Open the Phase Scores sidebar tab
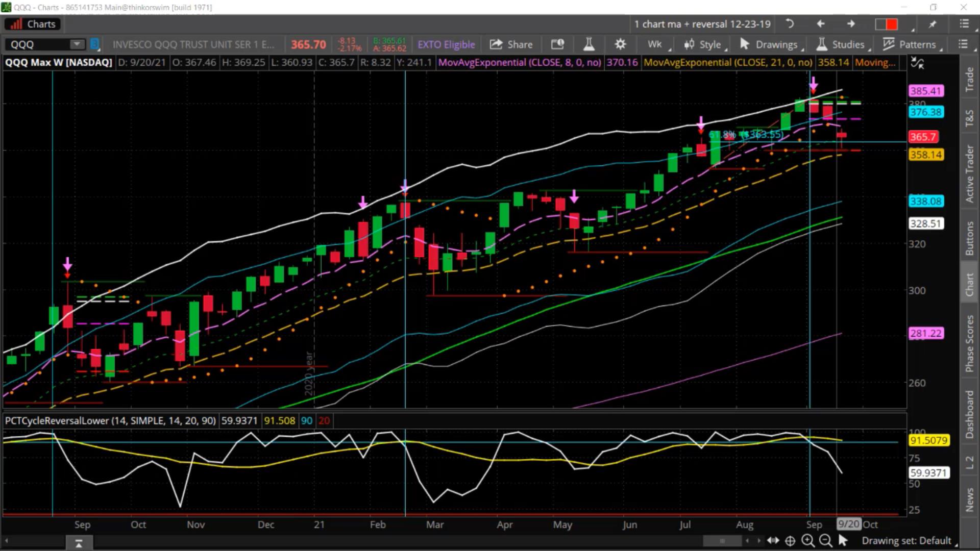 pos(969,343)
